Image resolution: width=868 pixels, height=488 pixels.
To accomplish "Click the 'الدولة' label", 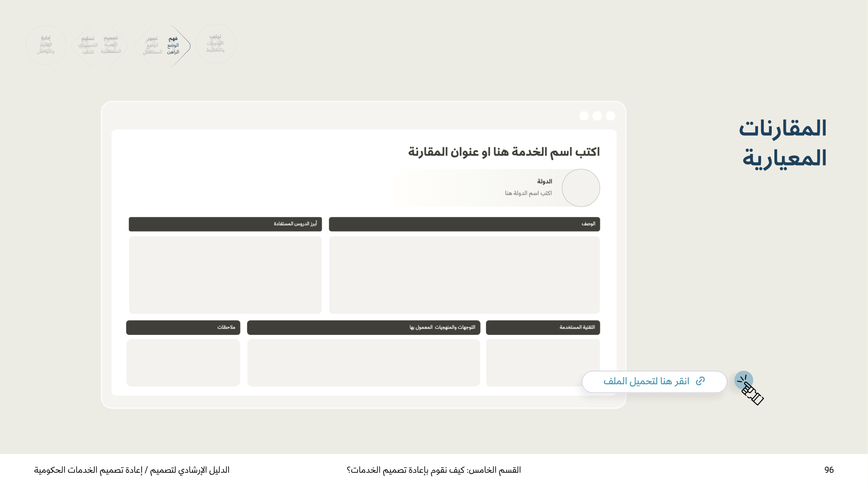I will pyautogui.click(x=544, y=181).
